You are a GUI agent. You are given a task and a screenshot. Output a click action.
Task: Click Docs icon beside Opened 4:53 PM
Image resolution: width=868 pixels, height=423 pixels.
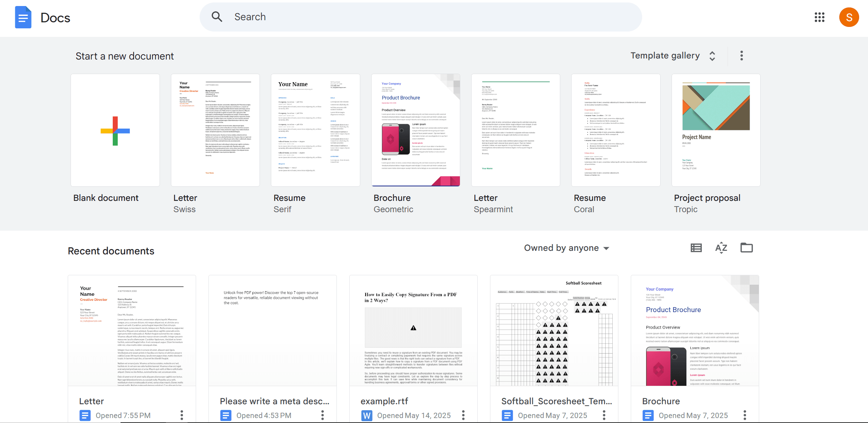pos(226,415)
